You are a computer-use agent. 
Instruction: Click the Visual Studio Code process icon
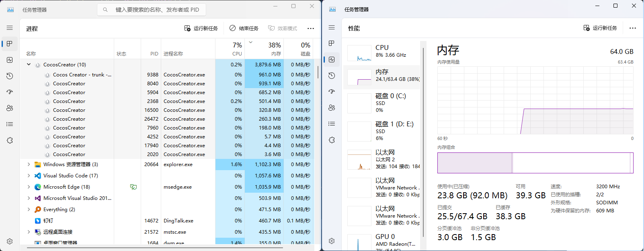pyautogui.click(x=38, y=175)
